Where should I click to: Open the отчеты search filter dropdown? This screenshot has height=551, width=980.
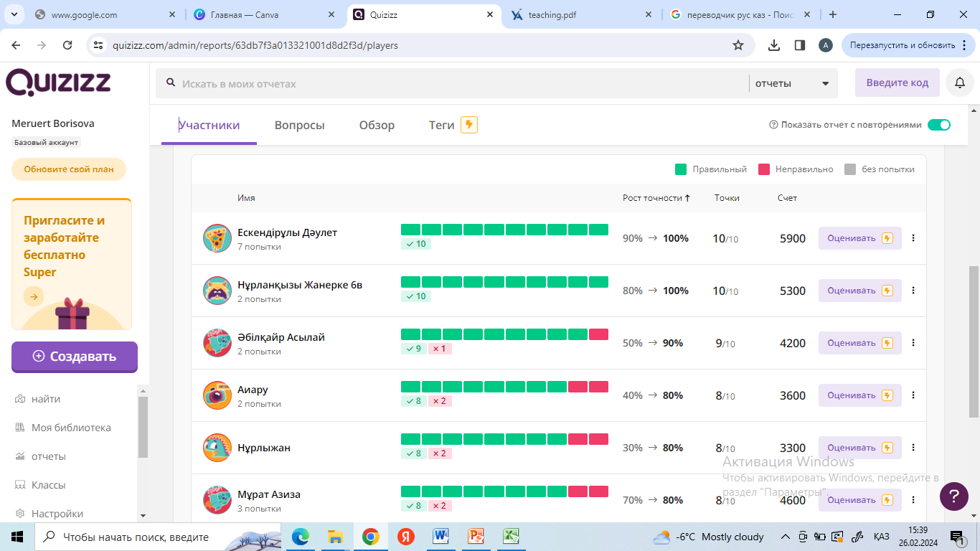pos(792,83)
